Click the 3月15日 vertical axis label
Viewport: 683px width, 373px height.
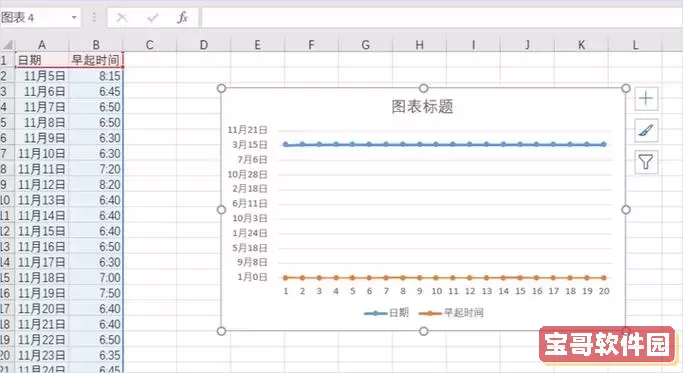(x=250, y=145)
